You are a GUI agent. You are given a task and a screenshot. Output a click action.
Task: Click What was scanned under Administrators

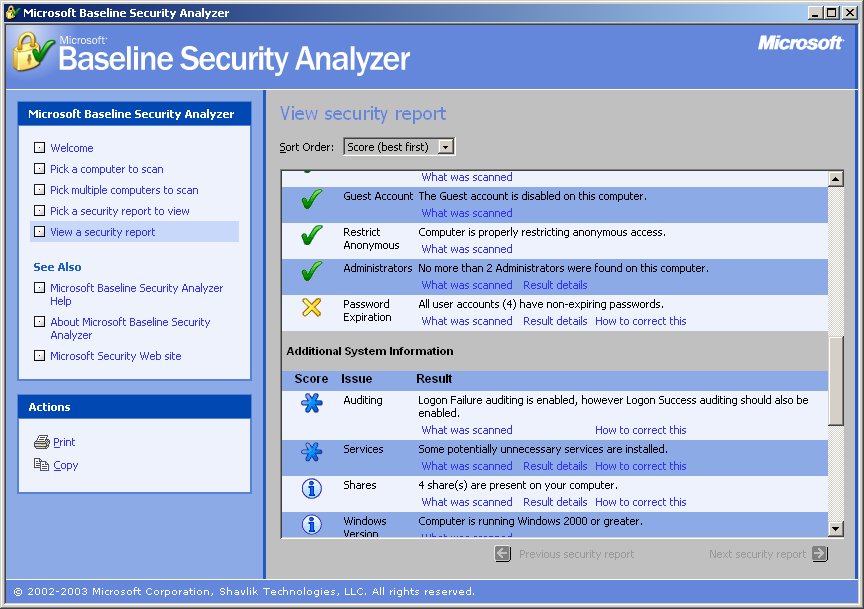point(466,285)
